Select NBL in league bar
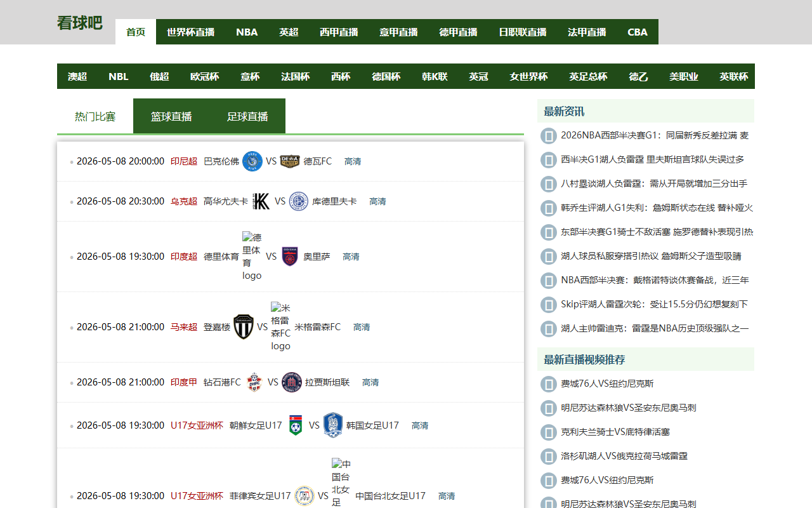 [x=119, y=76]
